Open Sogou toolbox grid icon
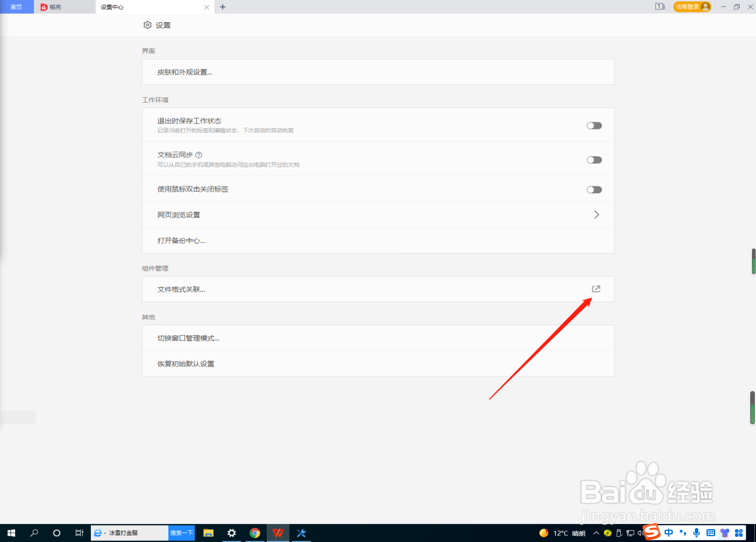Viewport: 756px width, 542px height. 739,533
